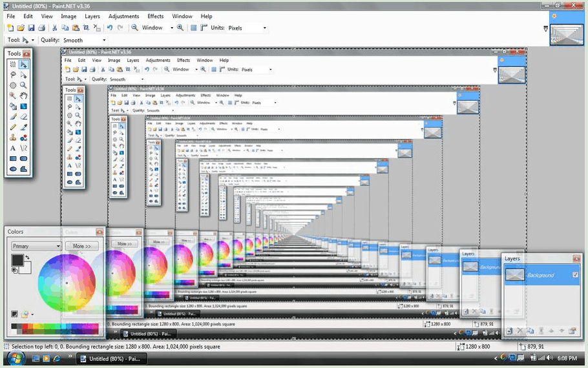This screenshot has height=368, width=588.
Task: Select the Ellipse Select tool
Action: pyautogui.click(x=13, y=85)
